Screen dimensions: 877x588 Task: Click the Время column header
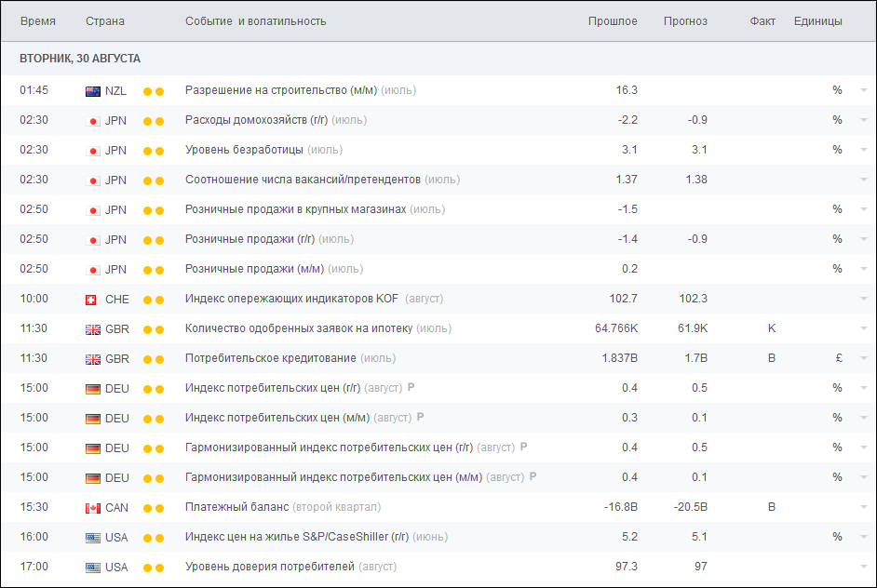point(37,21)
